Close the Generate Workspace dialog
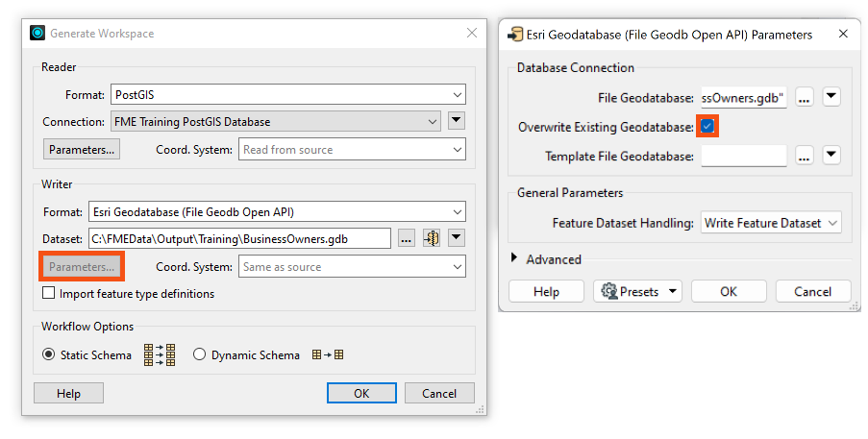This screenshot has height=439, width=868. (472, 33)
